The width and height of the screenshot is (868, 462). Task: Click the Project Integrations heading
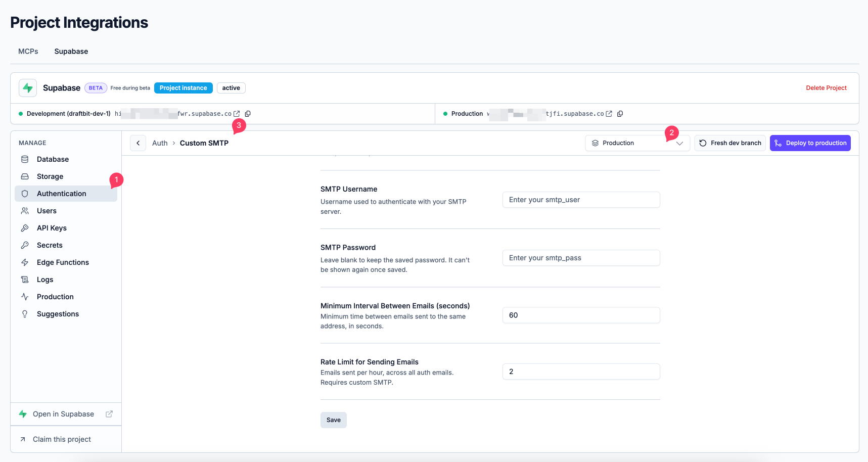click(79, 23)
